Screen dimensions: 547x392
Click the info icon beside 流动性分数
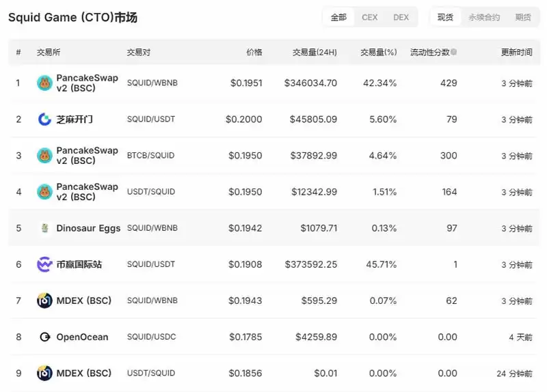454,52
